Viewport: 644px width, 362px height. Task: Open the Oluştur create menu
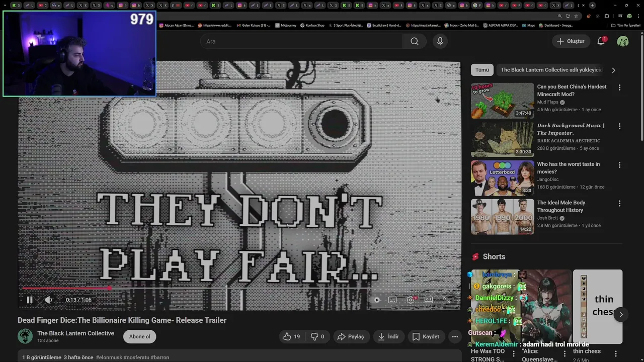tap(571, 41)
